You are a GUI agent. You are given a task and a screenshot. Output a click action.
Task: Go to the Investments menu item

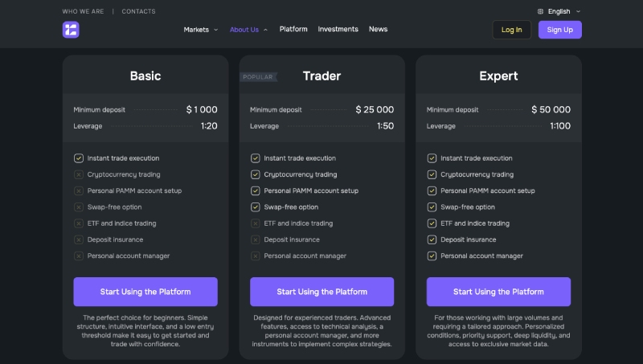pos(338,29)
